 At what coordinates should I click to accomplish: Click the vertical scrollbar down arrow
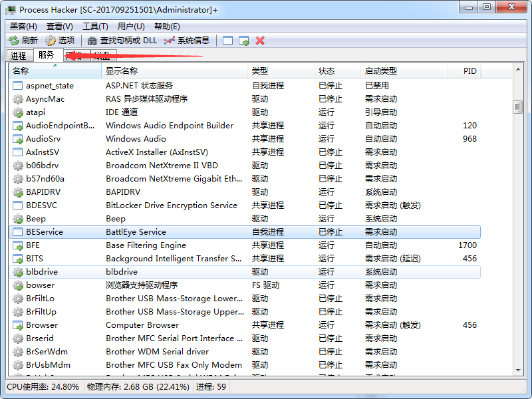click(x=517, y=370)
